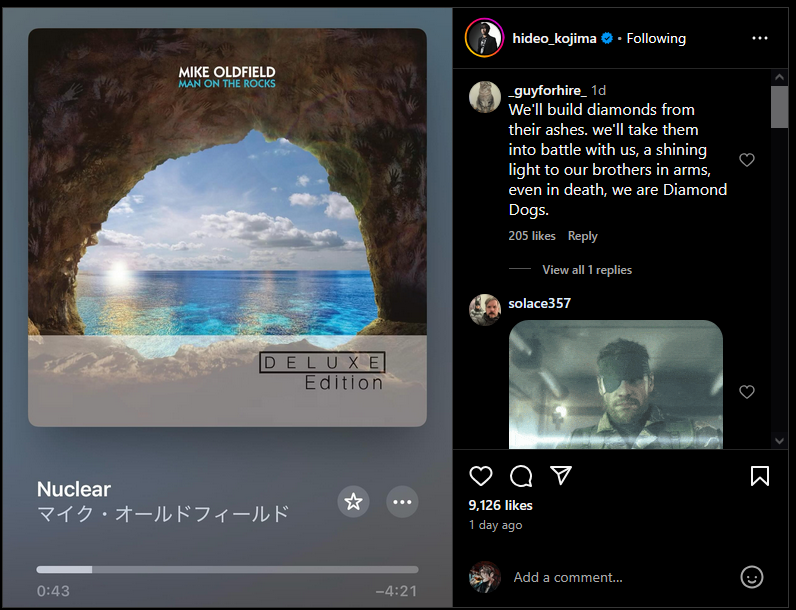Click comments scrollbar thumb
Image resolution: width=796 pixels, height=610 pixels.
click(779, 107)
